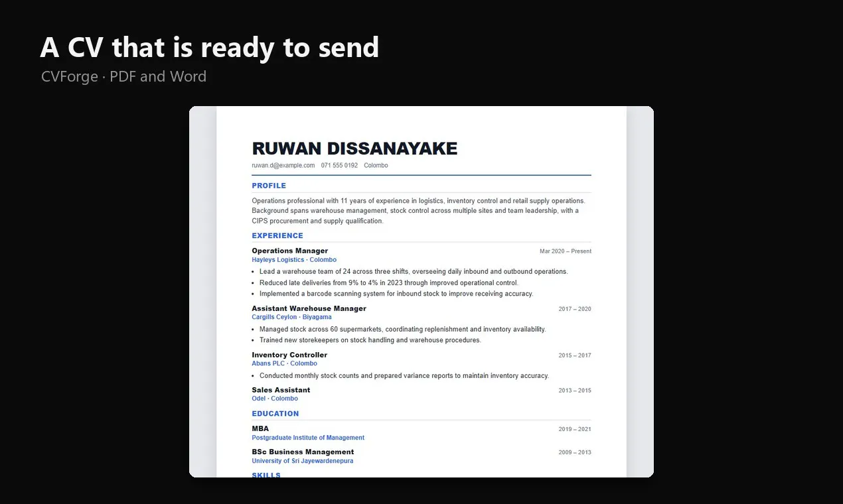Click the "2009 – 2013" date range
Image resolution: width=843 pixels, height=504 pixels.
pyautogui.click(x=575, y=452)
